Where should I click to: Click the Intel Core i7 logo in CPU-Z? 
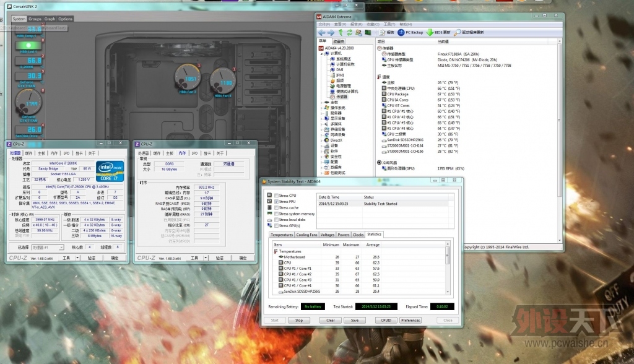[110, 171]
